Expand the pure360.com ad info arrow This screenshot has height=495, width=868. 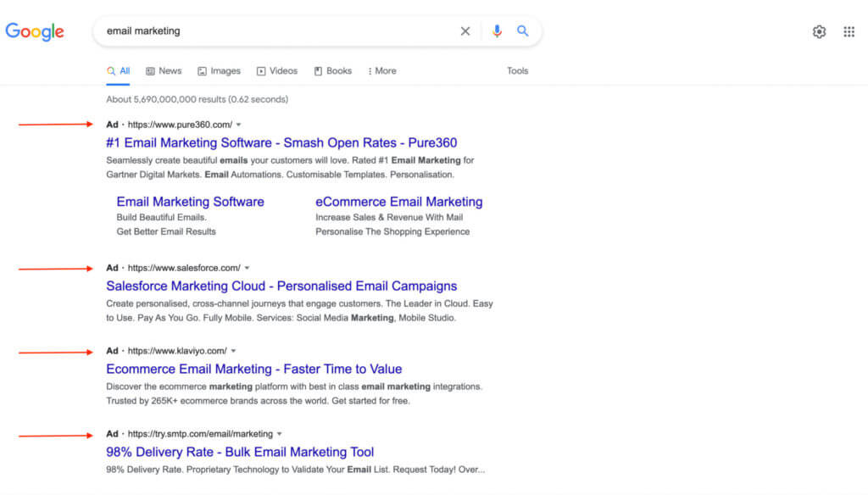point(238,124)
